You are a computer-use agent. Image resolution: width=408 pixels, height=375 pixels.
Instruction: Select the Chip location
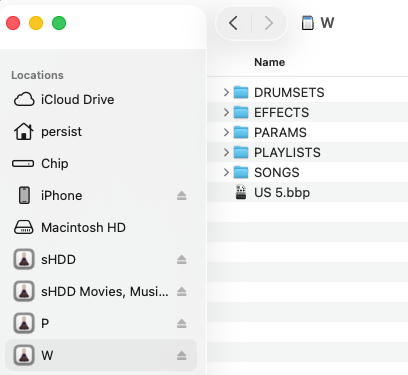point(101,164)
